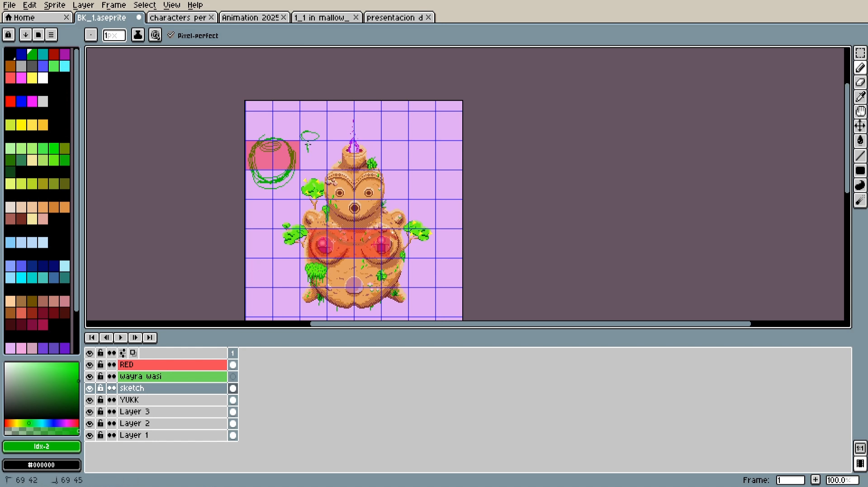Image resolution: width=868 pixels, height=487 pixels.
Task: Toggle the onion skin timeline icon
Action: point(133,353)
